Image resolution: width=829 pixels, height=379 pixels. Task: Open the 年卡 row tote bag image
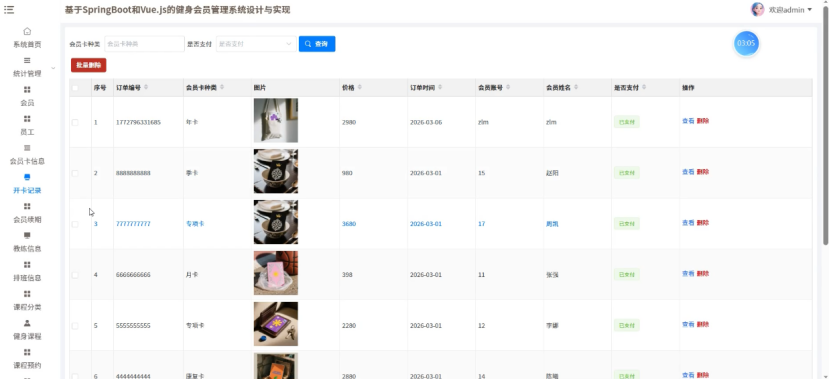pyautogui.click(x=275, y=121)
